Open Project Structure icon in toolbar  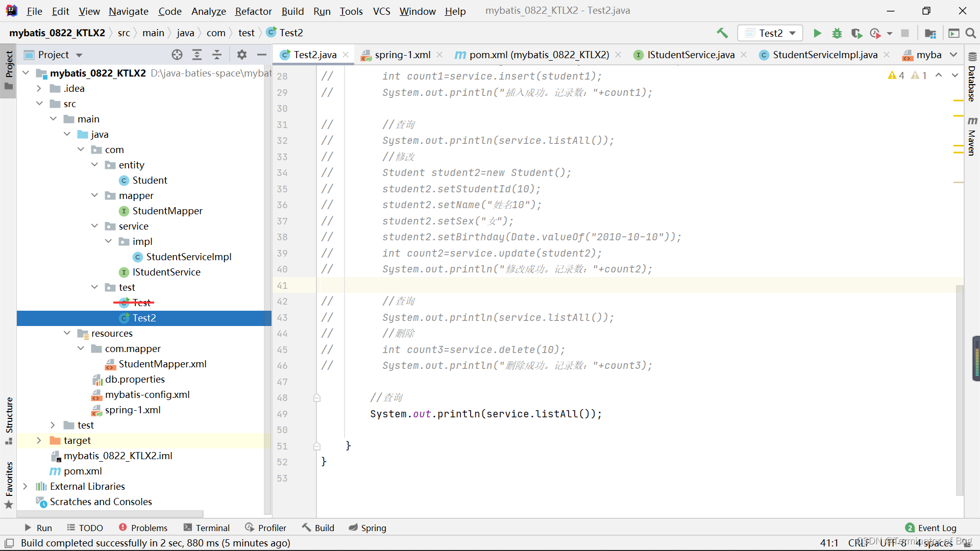[930, 33]
